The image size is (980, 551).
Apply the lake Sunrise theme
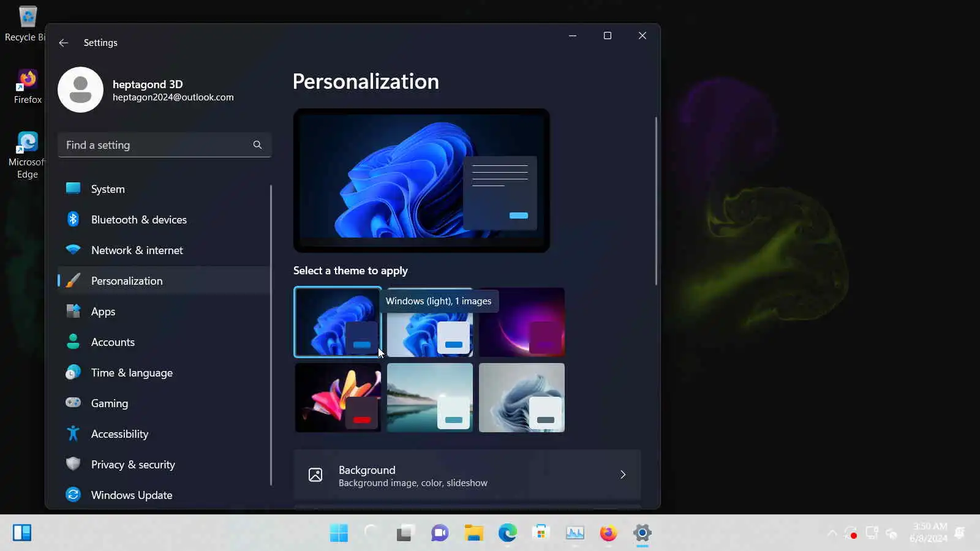tap(430, 398)
